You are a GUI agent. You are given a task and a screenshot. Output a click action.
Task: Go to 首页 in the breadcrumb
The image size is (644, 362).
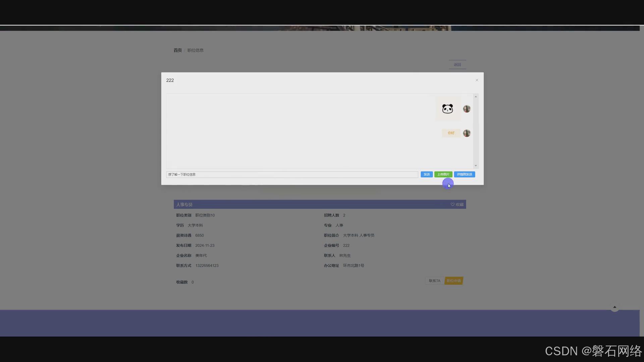coord(177,50)
